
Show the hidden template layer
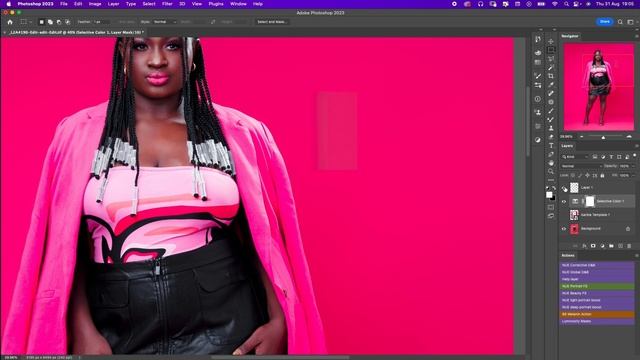click(564, 215)
